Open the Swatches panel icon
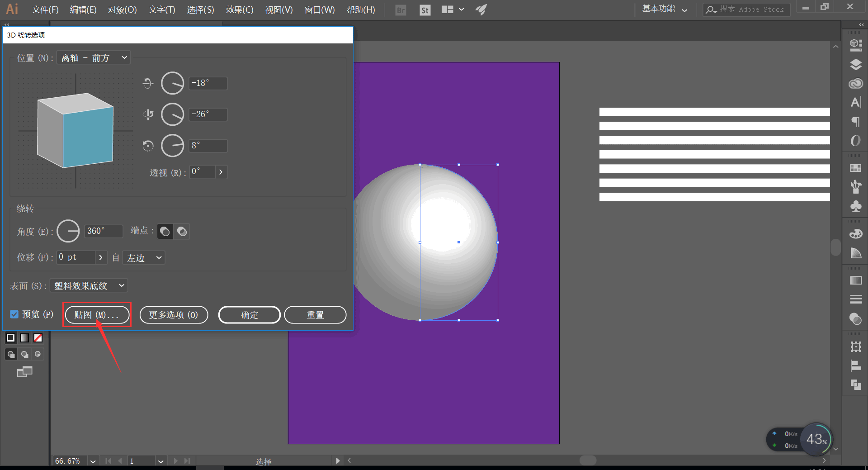Image resolution: width=868 pixels, height=470 pixels. pyautogui.click(x=855, y=168)
